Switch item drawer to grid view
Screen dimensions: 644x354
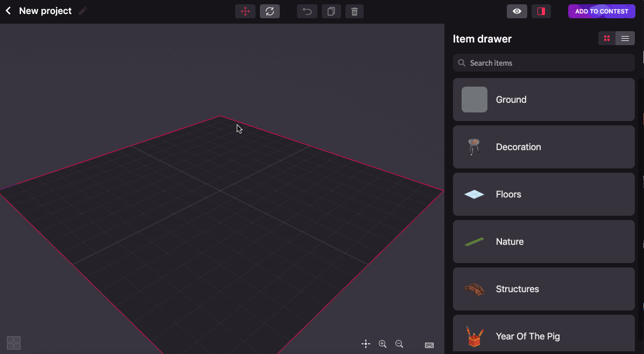(607, 39)
